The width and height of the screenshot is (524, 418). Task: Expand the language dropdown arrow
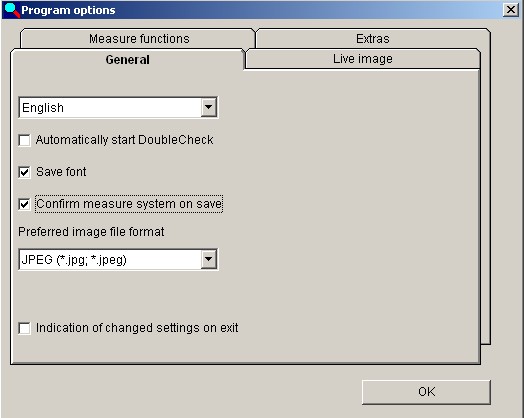click(209, 107)
